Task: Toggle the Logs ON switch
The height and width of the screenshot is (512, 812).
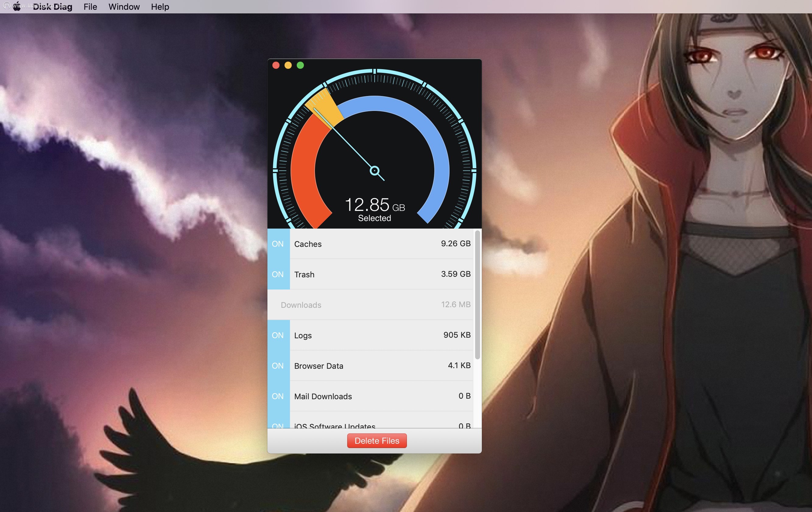Action: pyautogui.click(x=278, y=335)
